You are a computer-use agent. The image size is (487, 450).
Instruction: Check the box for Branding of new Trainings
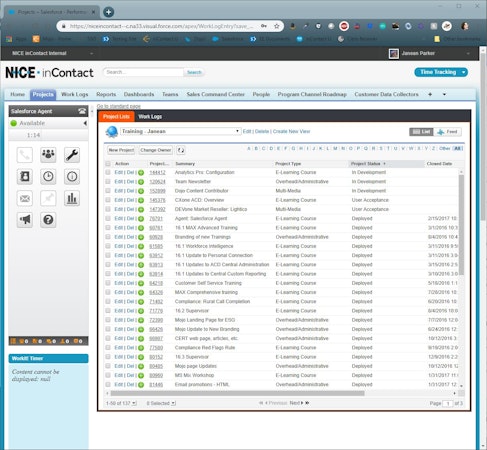108,237
